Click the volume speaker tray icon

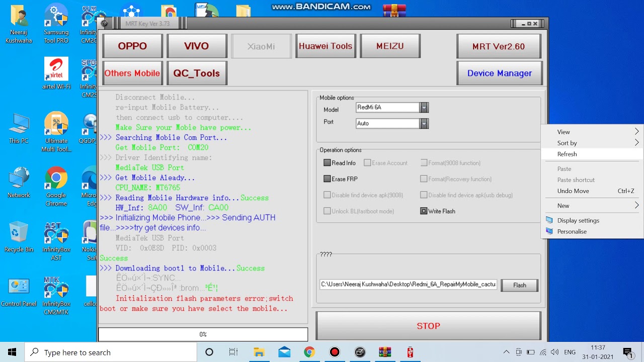click(554, 352)
